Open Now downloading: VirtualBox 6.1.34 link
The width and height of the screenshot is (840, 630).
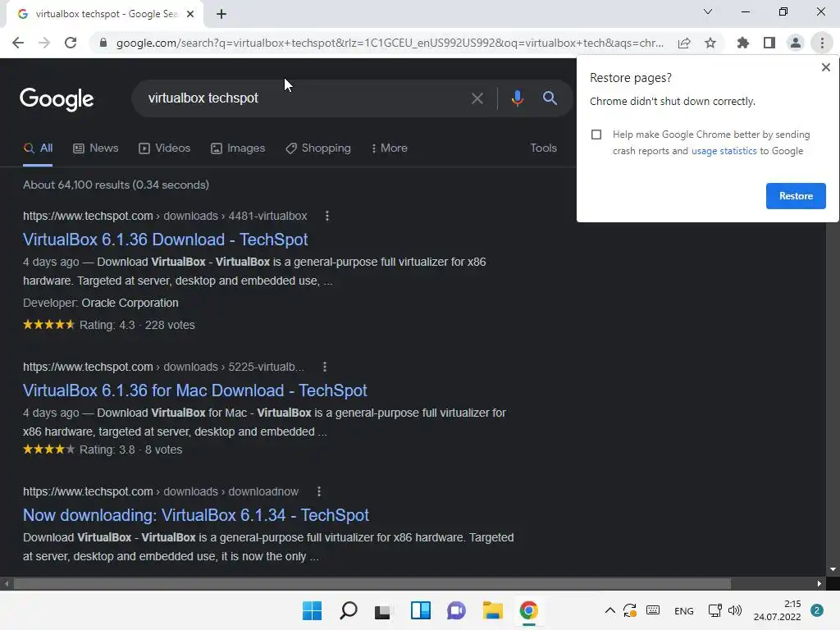[x=195, y=515]
